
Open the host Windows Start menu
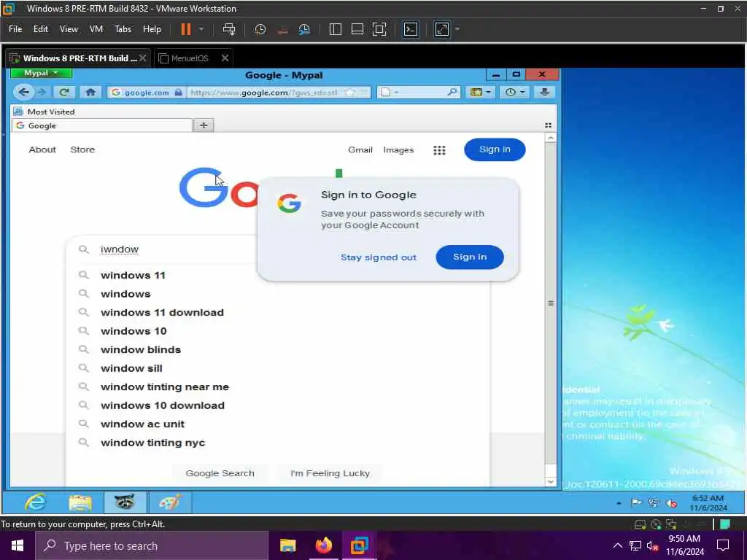pyautogui.click(x=18, y=545)
